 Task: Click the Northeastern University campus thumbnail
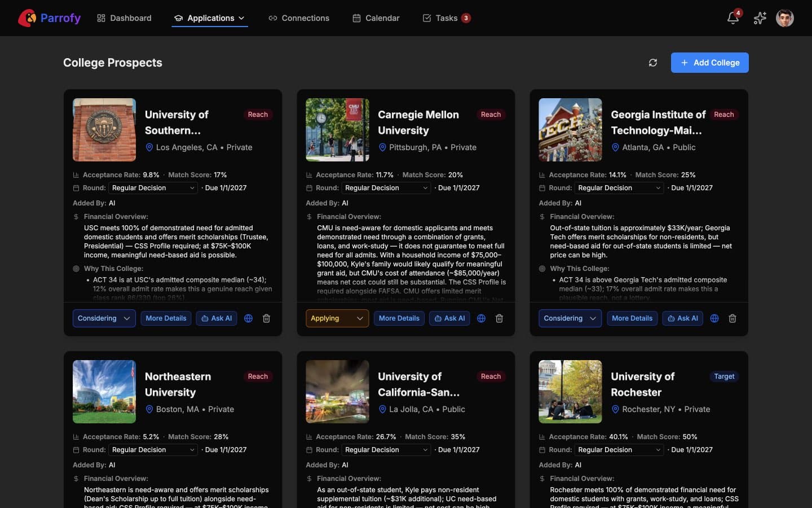pos(104,392)
